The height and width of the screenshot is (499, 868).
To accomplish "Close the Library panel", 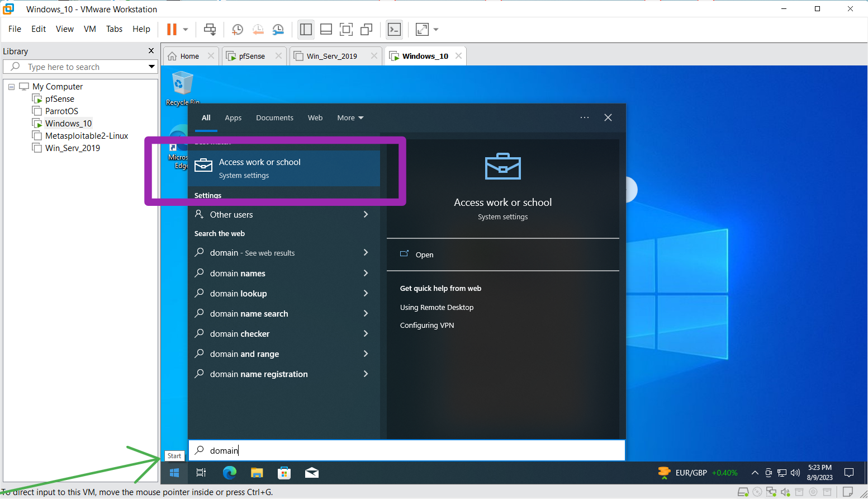I will (151, 51).
